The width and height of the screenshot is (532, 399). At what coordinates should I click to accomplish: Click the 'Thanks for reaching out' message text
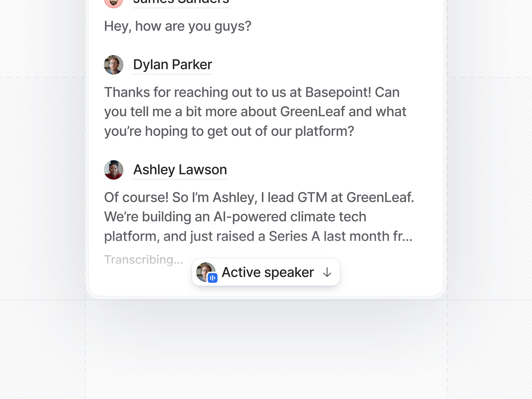pos(255,112)
